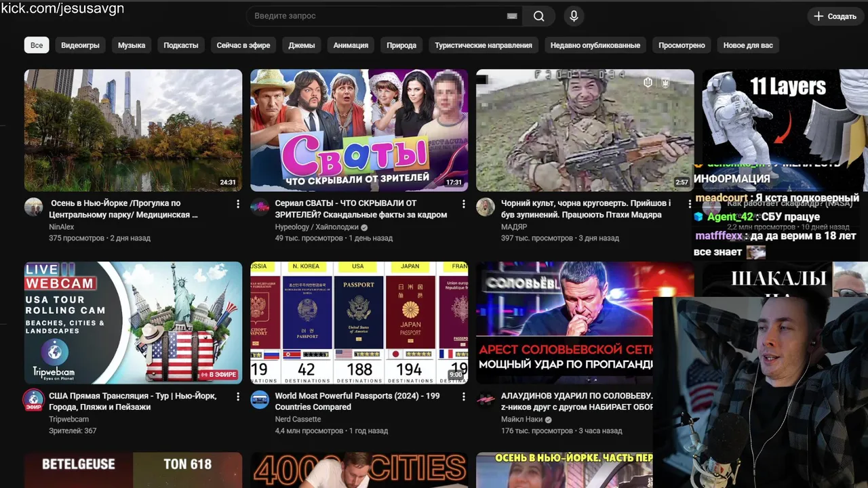Viewport: 868px width, 488px height.
Task: Open more options for США Прямая Трансляция video
Action: (237, 396)
